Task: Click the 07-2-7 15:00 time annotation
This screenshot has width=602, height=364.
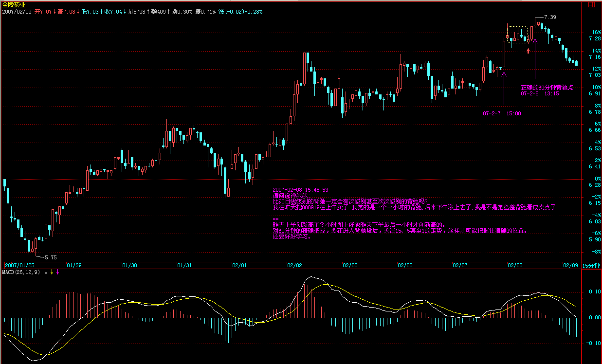Action: tap(502, 113)
